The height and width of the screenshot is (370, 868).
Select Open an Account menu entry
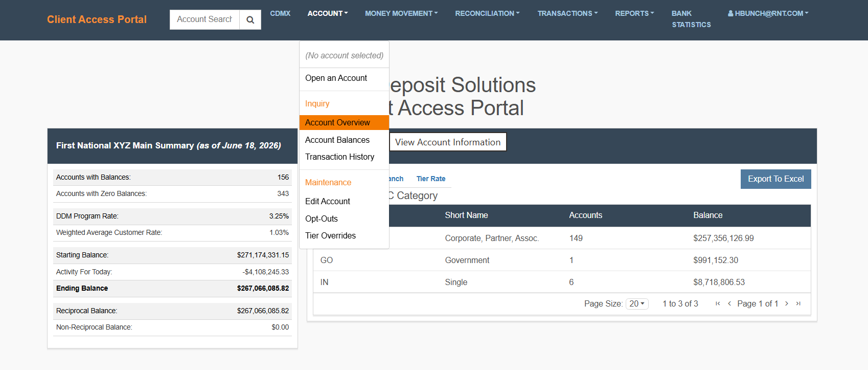[344, 78]
